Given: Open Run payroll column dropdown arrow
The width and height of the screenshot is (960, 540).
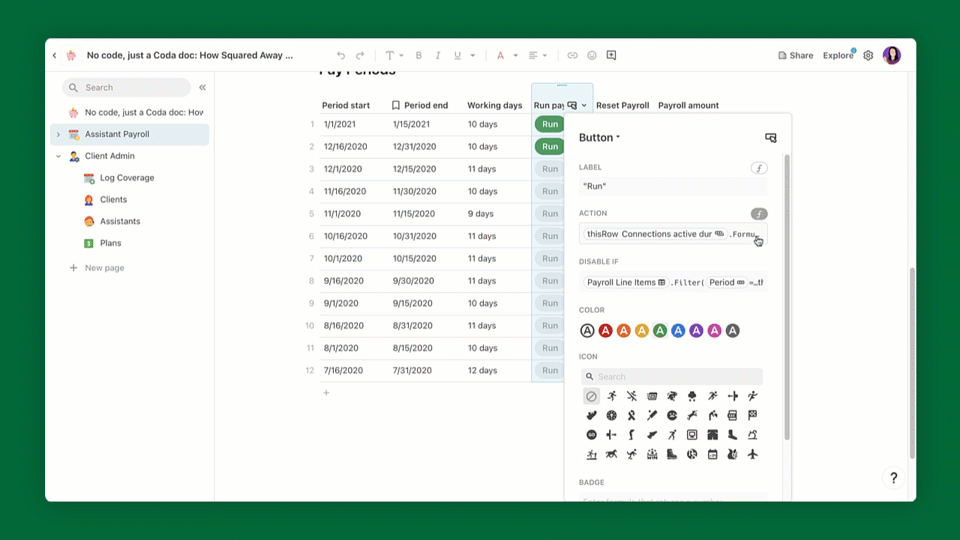Looking at the screenshot, I should tap(584, 105).
